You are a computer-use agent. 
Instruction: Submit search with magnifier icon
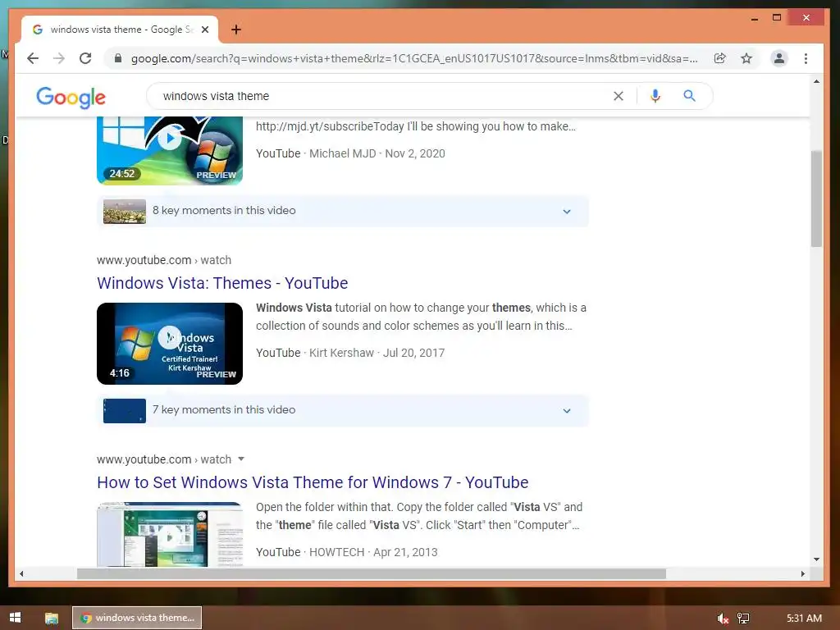(689, 96)
